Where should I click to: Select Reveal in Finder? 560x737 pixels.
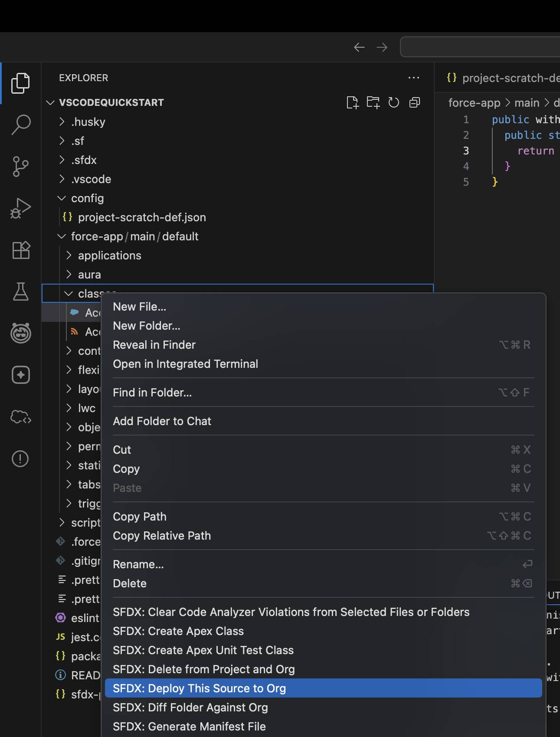(323, 345)
